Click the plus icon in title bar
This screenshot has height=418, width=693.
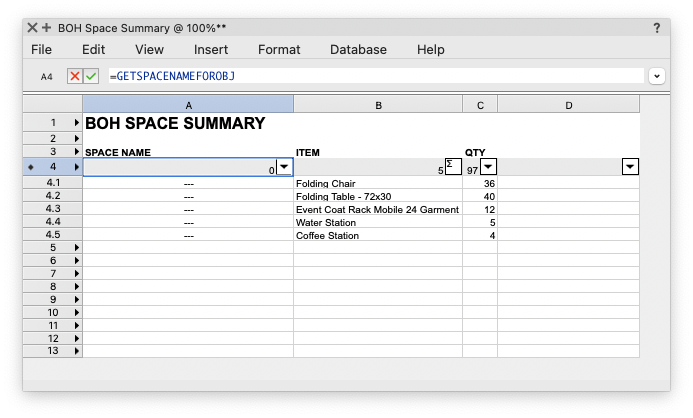click(46, 28)
